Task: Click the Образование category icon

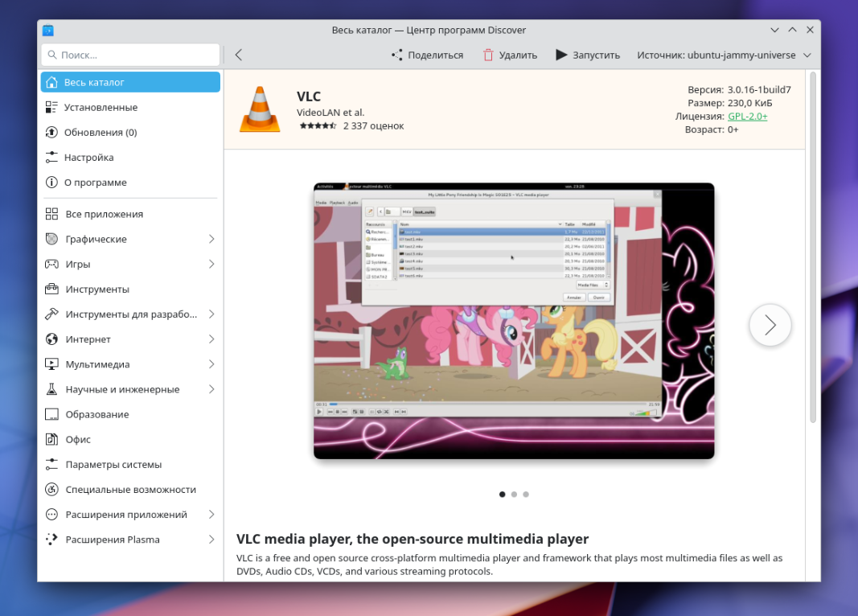Action: tap(51, 414)
